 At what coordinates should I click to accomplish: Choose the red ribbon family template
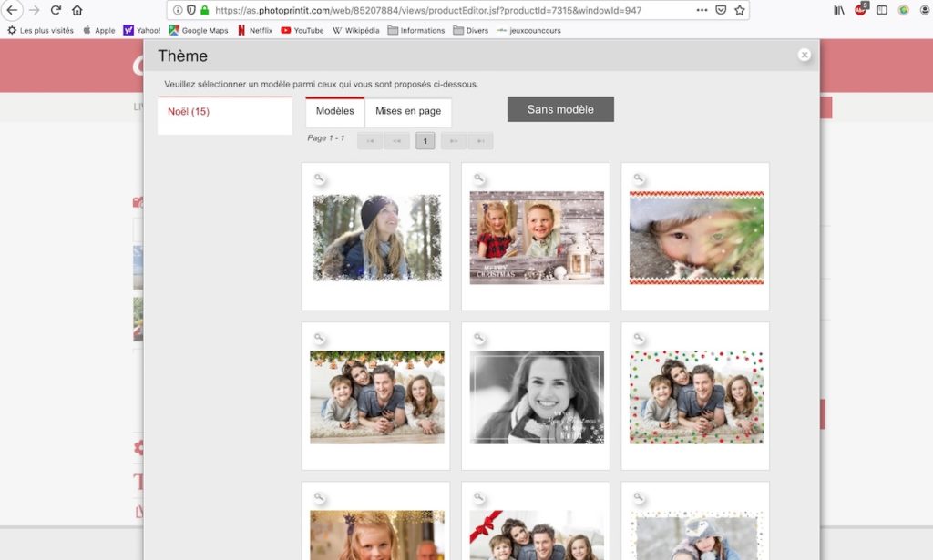pos(537,535)
